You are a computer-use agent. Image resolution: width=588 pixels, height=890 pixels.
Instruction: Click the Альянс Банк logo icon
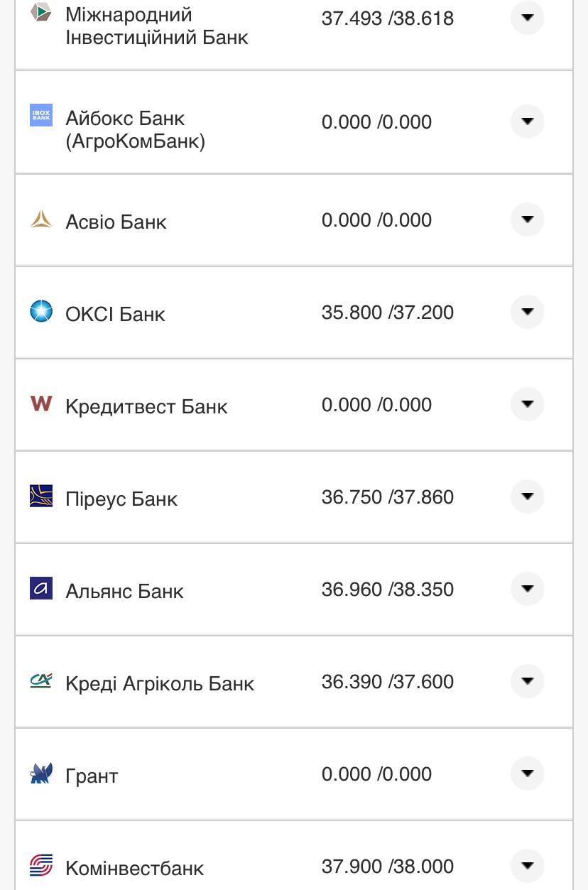click(41, 588)
